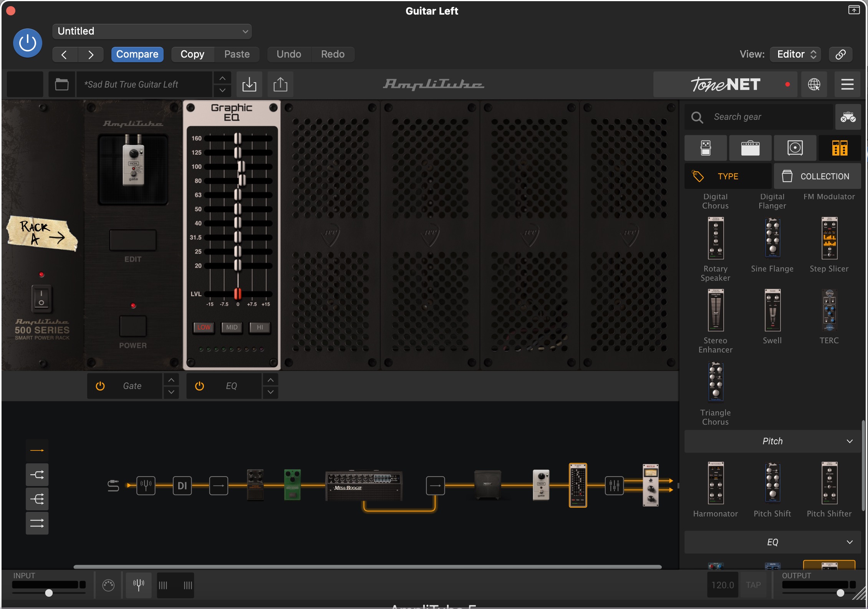Viewport: 868px width, 609px height.
Task: Step preset up arrow next to preset name
Action: click(x=222, y=78)
